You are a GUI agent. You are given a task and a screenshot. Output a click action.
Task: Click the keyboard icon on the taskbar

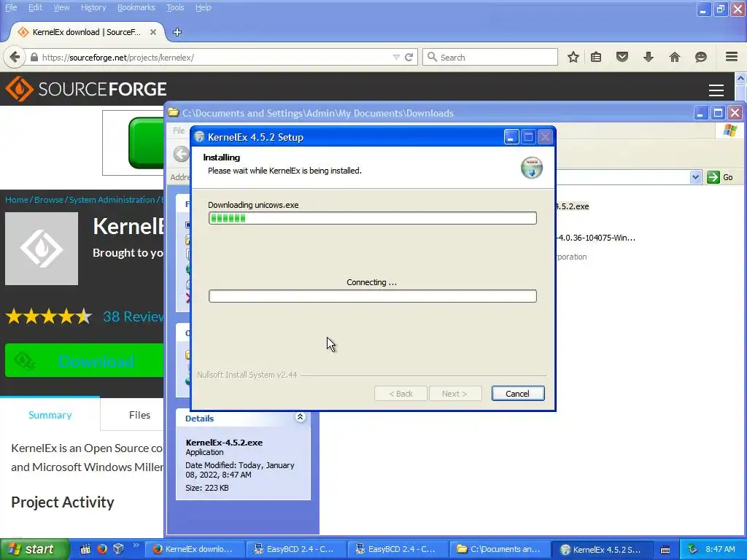[x=665, y=550]
